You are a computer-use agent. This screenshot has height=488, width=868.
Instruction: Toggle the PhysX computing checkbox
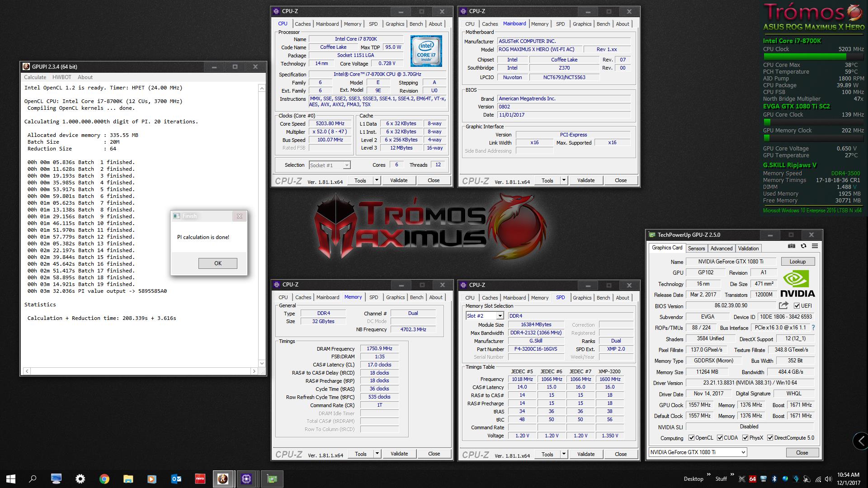tap(745, 438)
